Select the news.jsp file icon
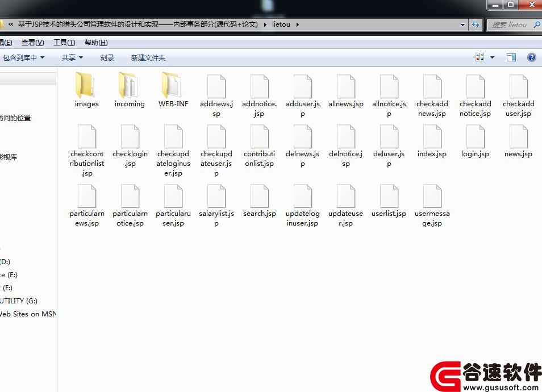This screenshot has height=392, width=542. pos(519,136)
